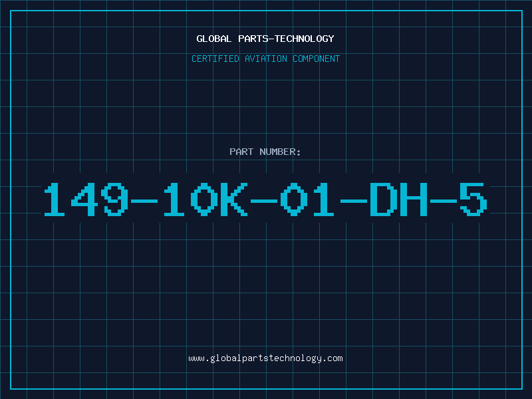532x399 pixels.
Task: Select the NUMBER: label text
Action: (x=280, y=152)
